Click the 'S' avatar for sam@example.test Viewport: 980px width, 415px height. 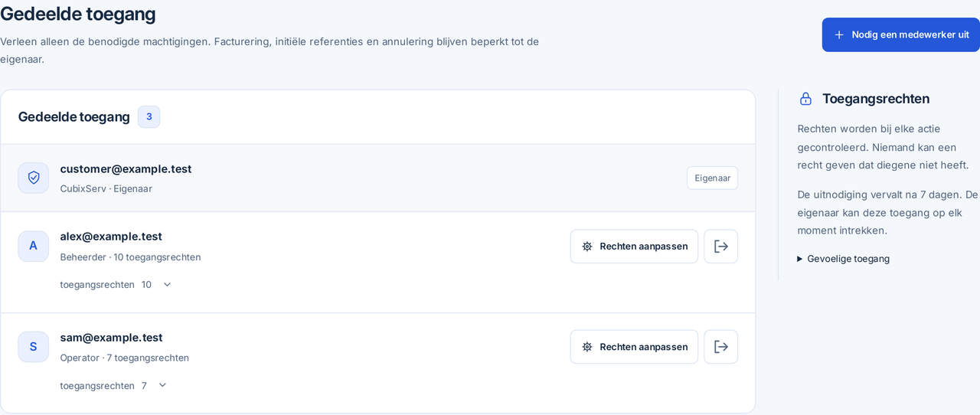pos(34,347)
